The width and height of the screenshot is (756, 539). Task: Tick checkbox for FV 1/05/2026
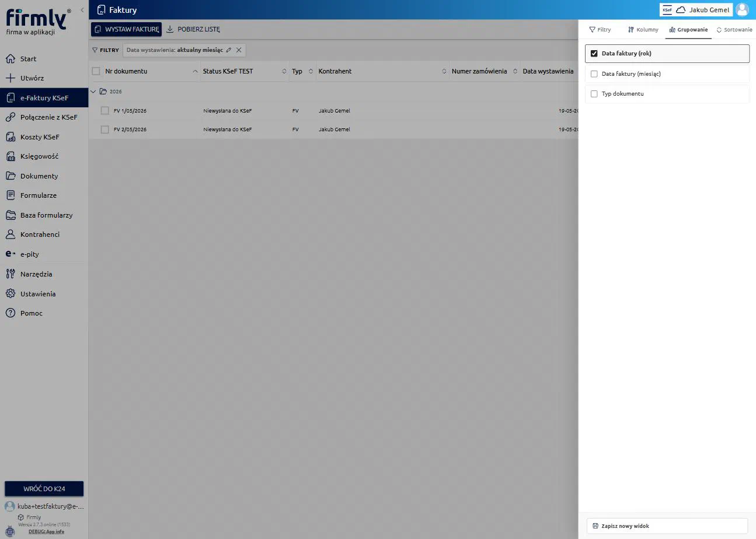[105, 111]
